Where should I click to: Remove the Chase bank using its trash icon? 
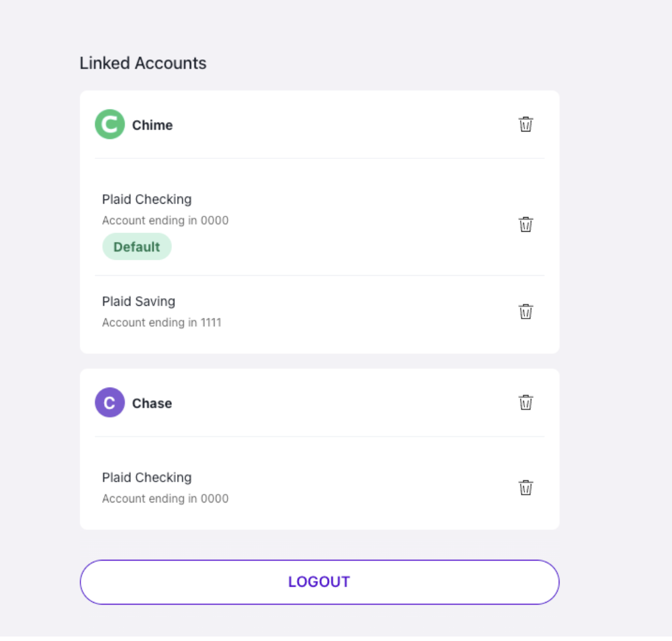(x=526, y=402)
